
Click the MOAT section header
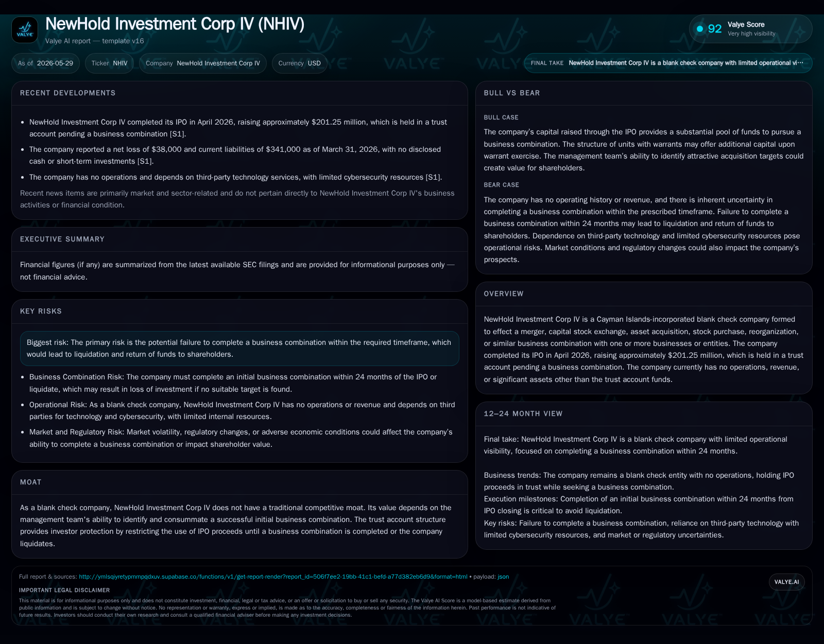[x=30, y=482]
